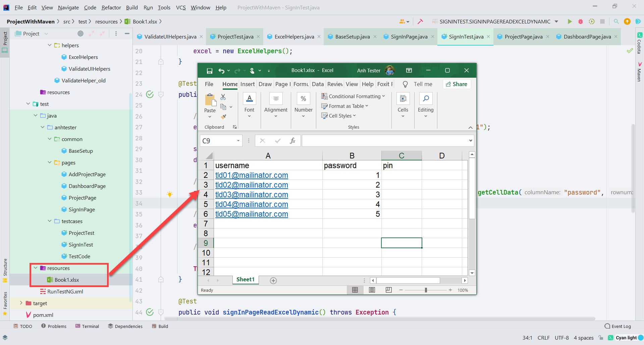Open the Excel Data ribbon tab
Screen dimensions: 644x345
318,84
